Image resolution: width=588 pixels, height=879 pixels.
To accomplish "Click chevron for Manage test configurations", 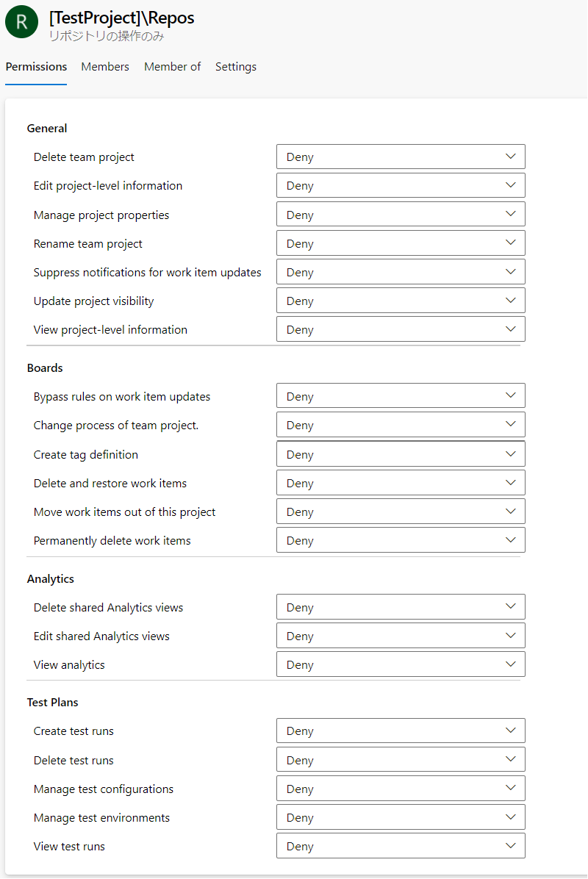I will pyautogui.click(x=511, y=789).
